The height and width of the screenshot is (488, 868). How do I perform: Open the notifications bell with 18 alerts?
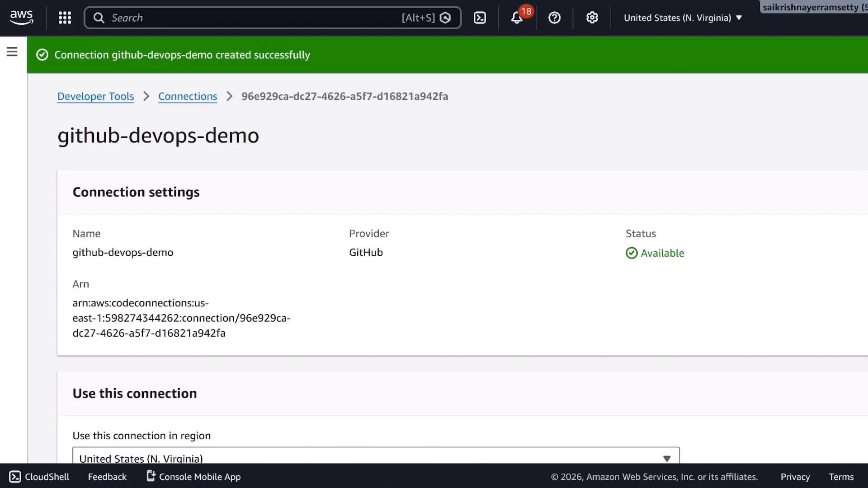(517, 18)
